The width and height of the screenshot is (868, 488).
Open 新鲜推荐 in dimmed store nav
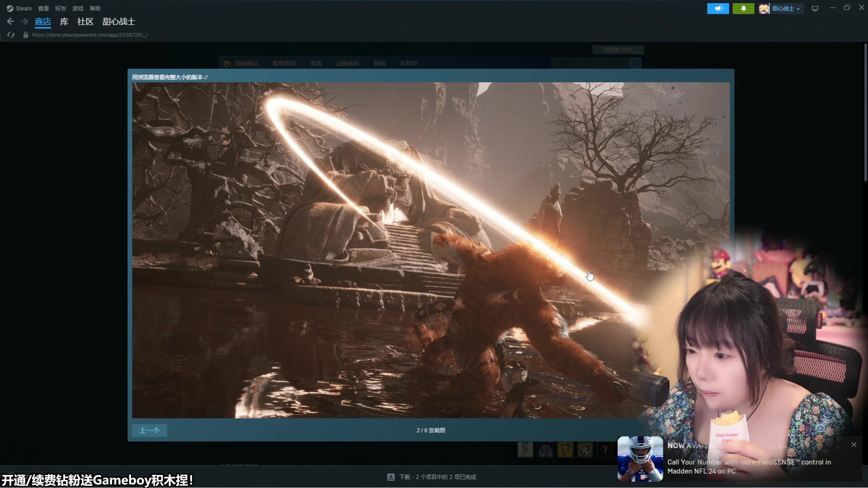(x=284, y=64)
